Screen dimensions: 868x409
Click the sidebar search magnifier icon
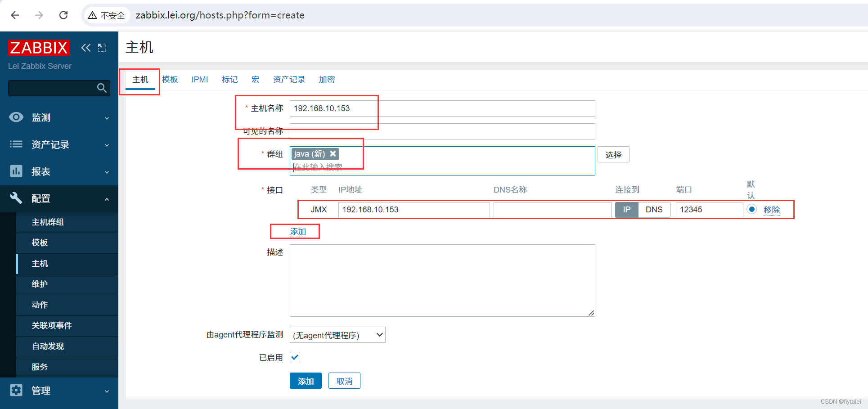[102, 88]
